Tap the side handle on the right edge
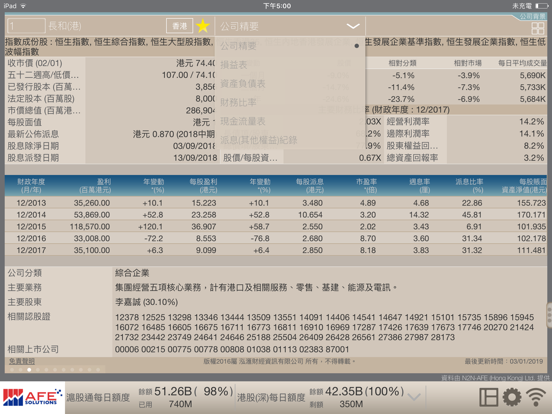This screenshot has width=552, height=414. coord(549,315)
